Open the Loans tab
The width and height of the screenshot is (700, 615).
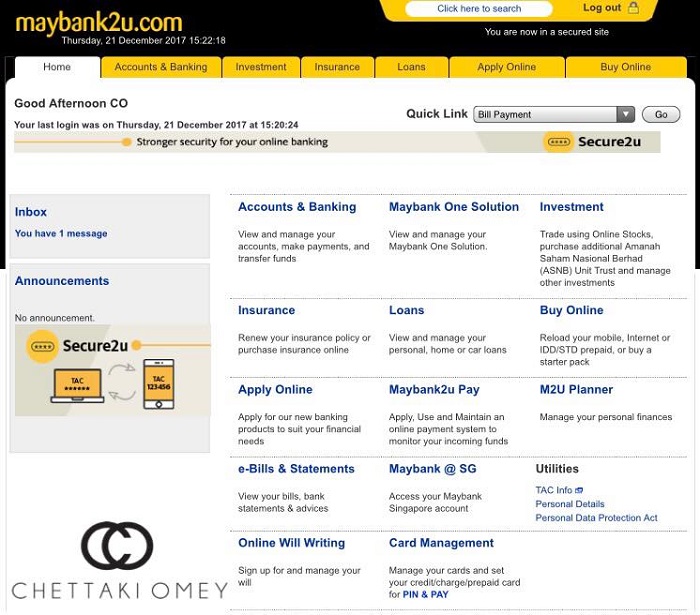coord(411,67)
